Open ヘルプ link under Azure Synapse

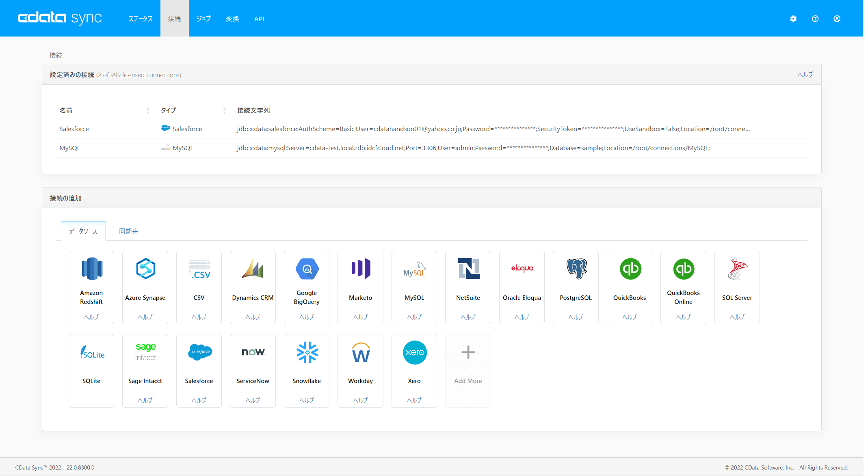click(x=145, y=317)
